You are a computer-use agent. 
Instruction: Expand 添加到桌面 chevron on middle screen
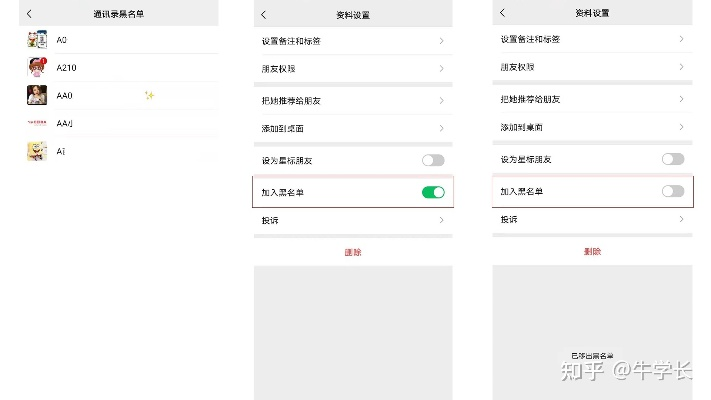441,128
